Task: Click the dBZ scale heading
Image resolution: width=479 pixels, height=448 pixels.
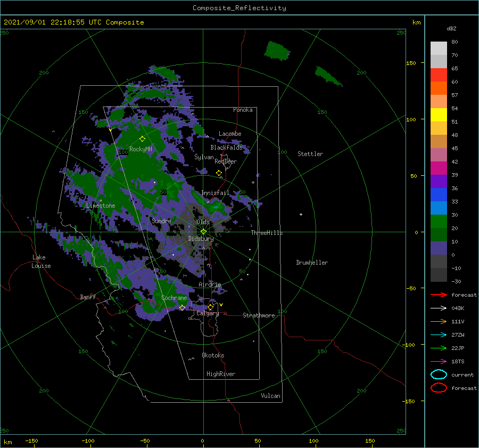Action: click(451, 28)
